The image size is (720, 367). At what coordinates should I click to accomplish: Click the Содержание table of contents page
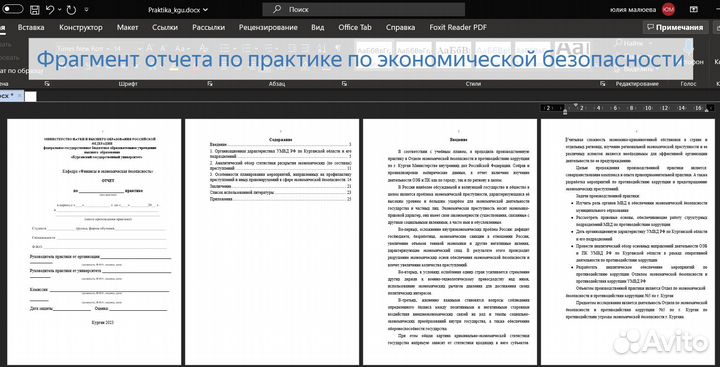[272, 242]
